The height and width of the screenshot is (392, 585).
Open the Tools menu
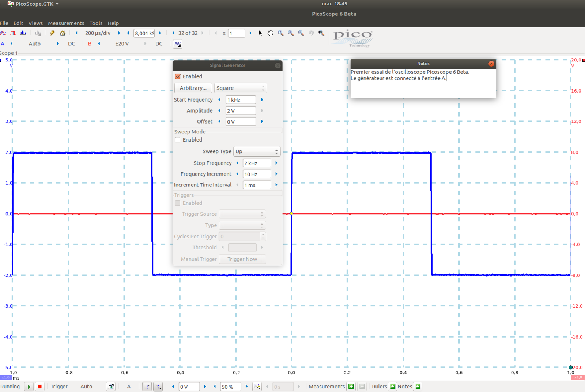tap(96, 23)
